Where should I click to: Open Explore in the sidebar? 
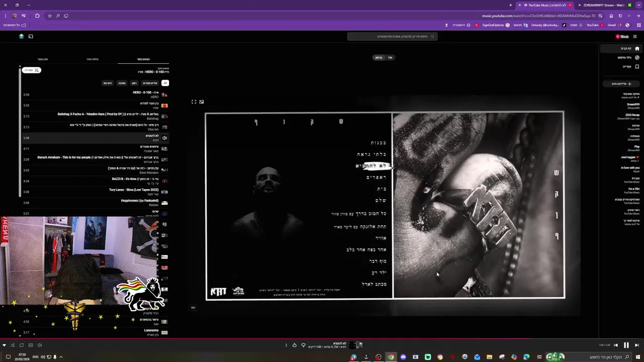pyautogui.click(x=620, y=57)
